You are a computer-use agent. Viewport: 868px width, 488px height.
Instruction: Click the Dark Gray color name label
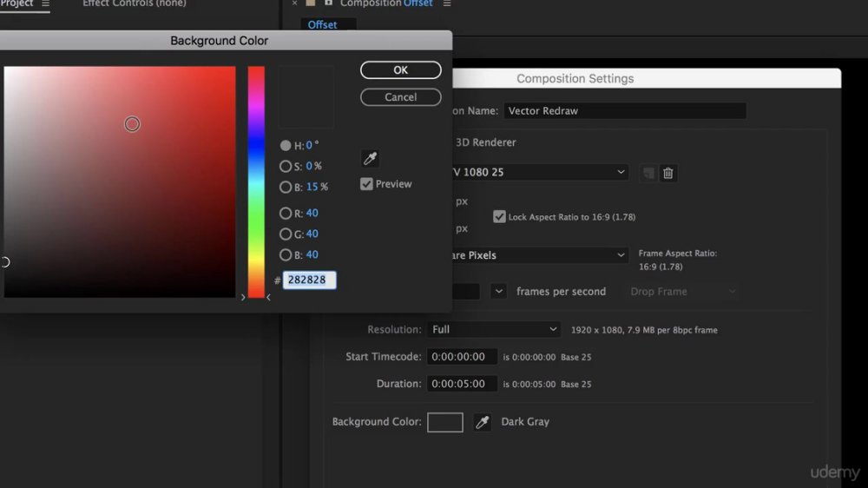pyautogui.click(x=525, y=422)
